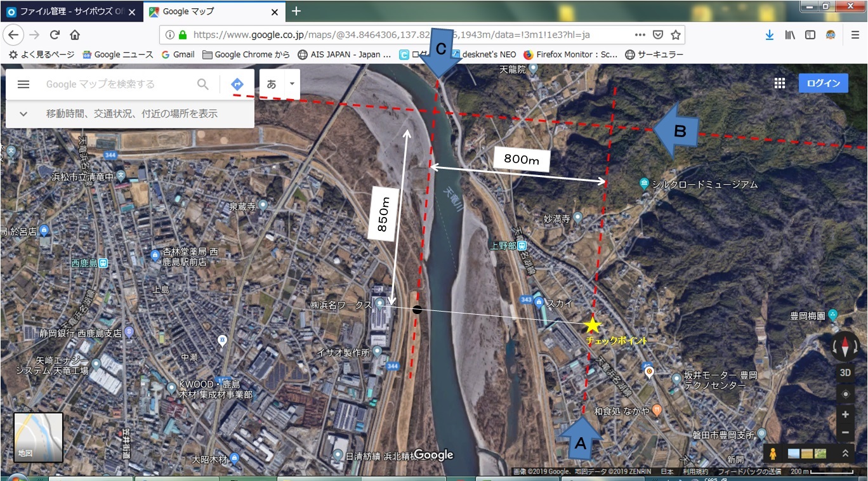868x481 pixels.
Task: Open the 利用規約 link
Action: [x=695, y=472]
